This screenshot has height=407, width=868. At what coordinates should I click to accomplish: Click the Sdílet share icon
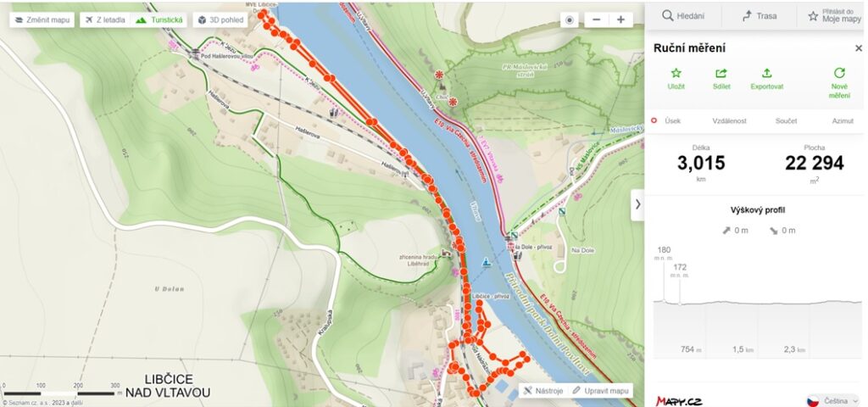(721, 73)
